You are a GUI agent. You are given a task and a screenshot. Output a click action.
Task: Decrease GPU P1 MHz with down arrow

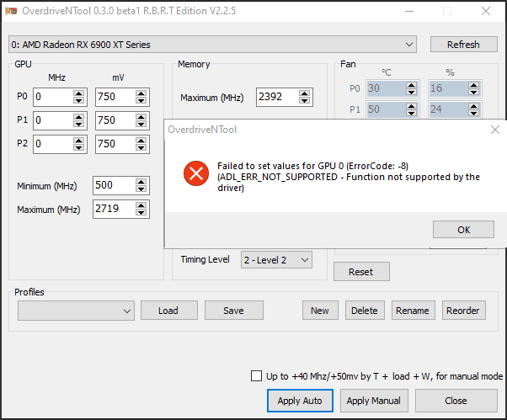tap(78, 124)
